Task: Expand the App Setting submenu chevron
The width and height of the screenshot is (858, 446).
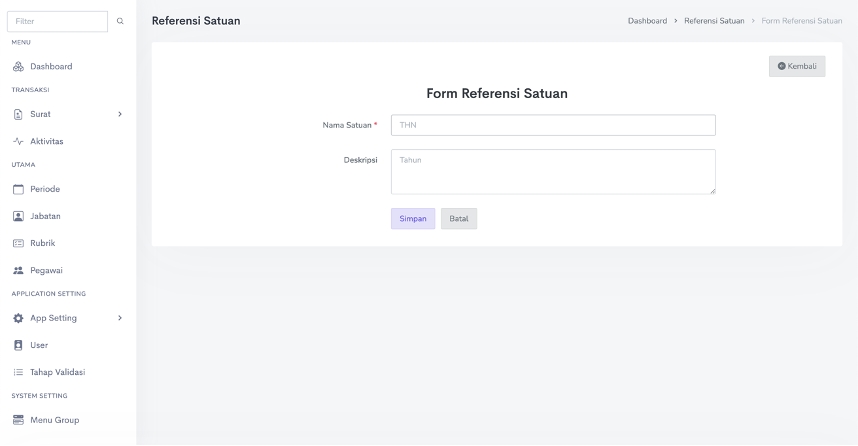Action: (120, 318)
